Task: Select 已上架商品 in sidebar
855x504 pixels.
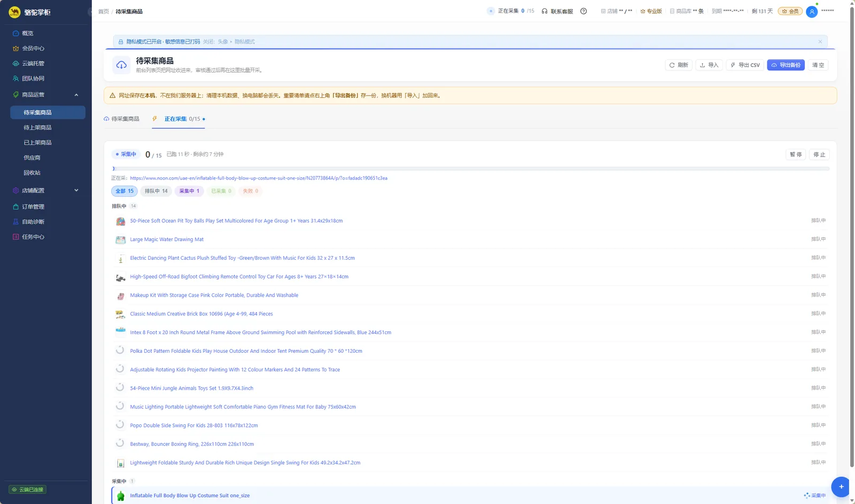Action: tap(48, 142)
